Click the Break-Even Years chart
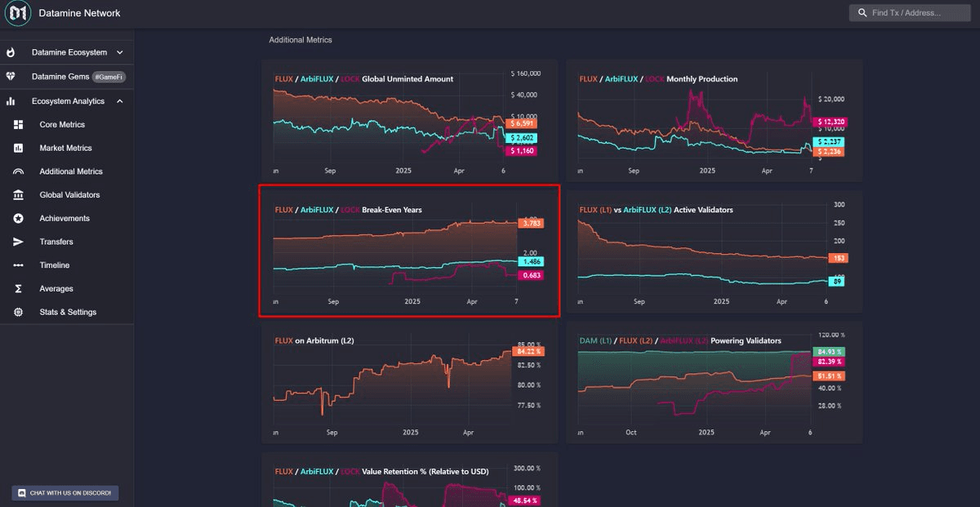This screenshot has height=507, width=980. coord(409,251)
